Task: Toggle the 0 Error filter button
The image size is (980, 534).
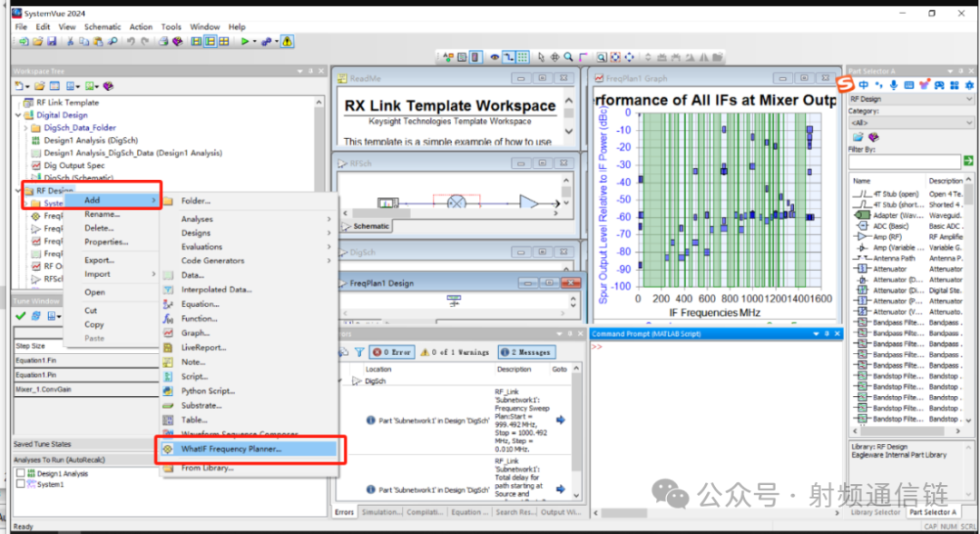Action: point(392,352)
